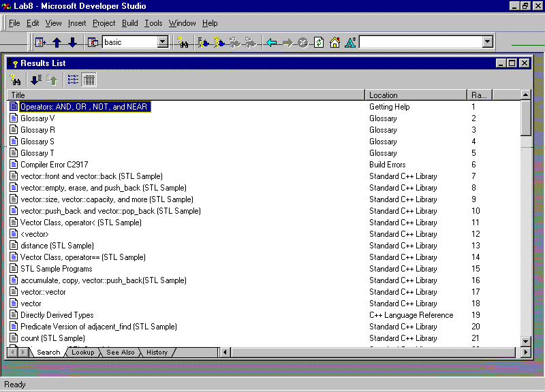Click 'C++ Language Reference' location cell
This screenshot has height=392, width=545.
(411, 315)
